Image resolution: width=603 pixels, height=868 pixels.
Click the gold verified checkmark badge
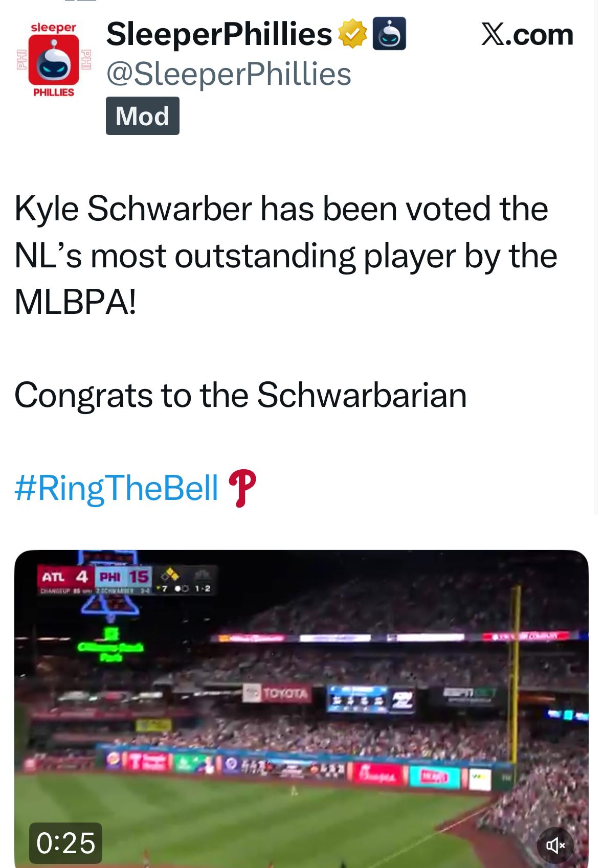click(352, 34)
